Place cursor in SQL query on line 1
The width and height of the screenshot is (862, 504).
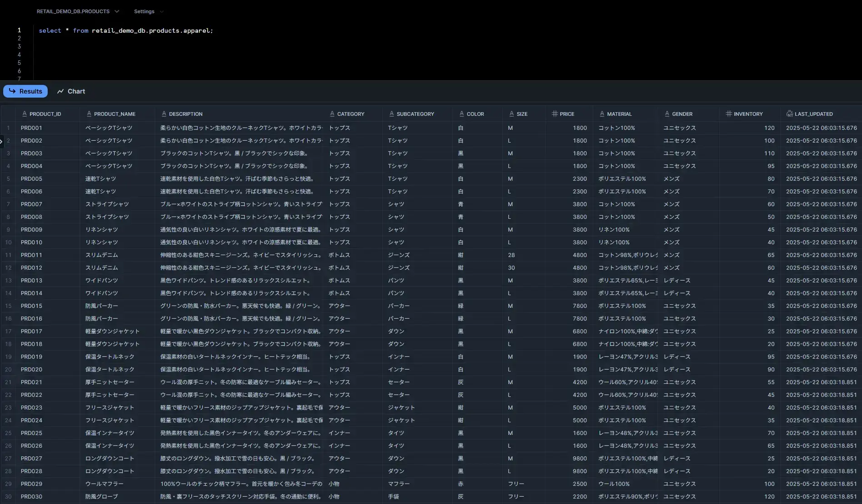pyautogui.click(x=126, y=30)
